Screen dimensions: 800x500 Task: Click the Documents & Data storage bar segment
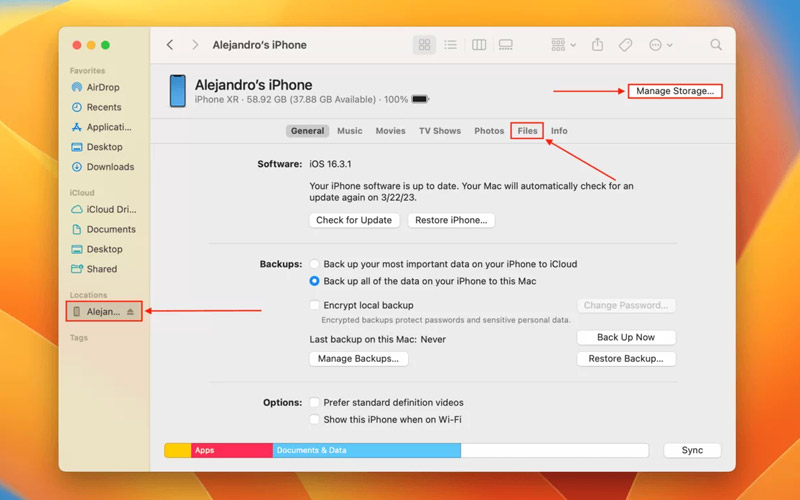366,451
